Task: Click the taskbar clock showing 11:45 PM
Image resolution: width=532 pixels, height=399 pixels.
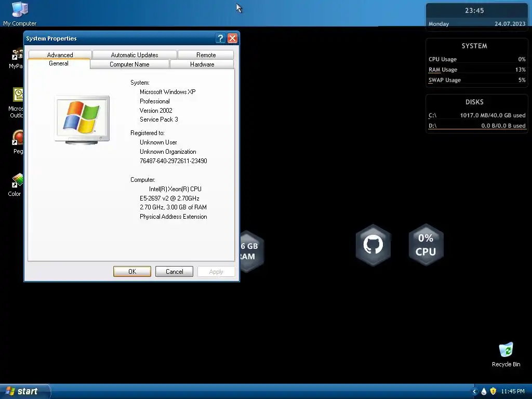Action: coord(513,391)
